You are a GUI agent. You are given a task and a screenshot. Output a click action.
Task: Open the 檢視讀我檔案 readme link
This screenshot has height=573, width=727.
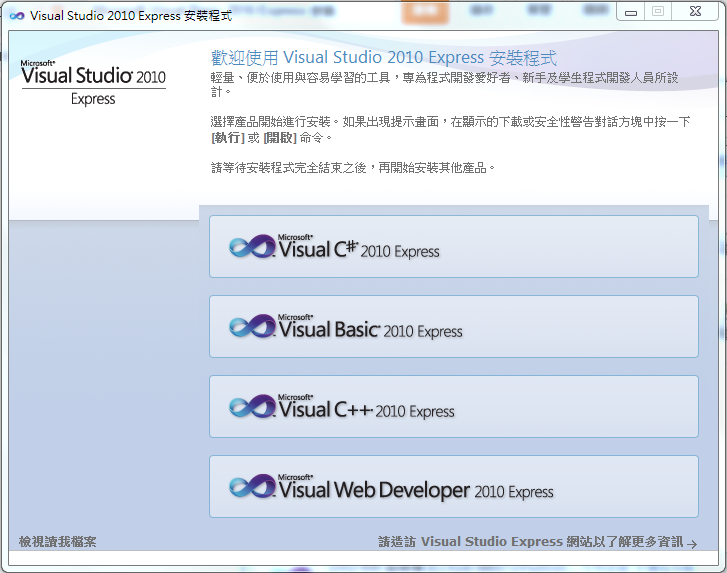(x=57, y=541)
